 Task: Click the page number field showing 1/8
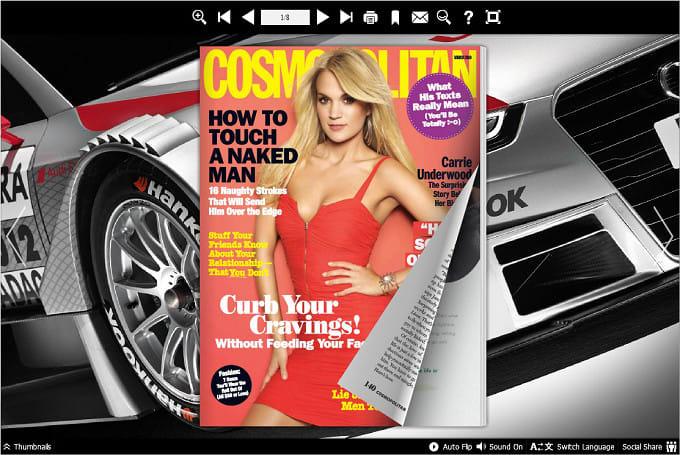(285, 17)
